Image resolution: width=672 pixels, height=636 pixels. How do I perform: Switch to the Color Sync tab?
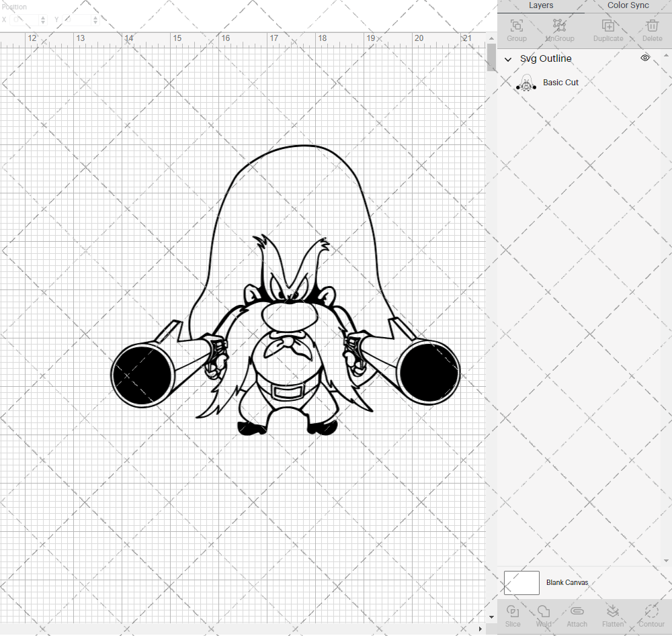627,5
